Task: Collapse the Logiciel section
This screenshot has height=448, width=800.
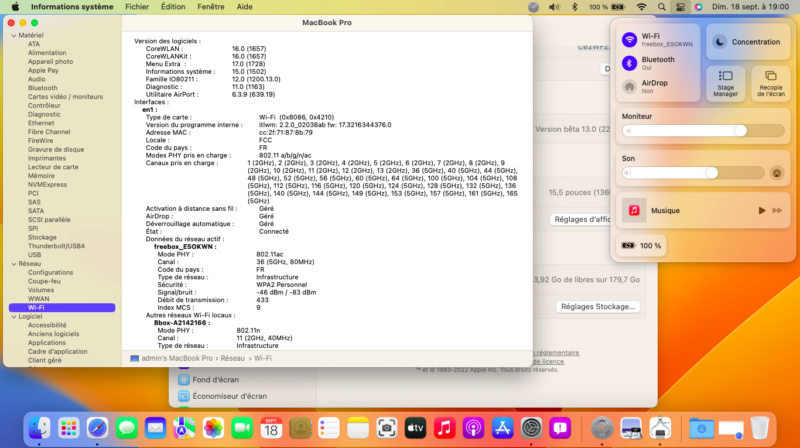Action: (14, 316)
